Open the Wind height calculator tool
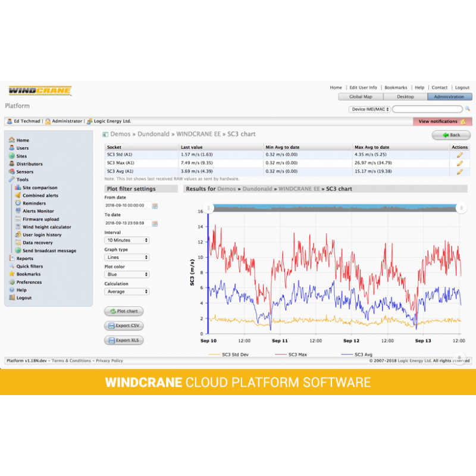Viewport: 476px width, 476px height. (x=46, y=227)
